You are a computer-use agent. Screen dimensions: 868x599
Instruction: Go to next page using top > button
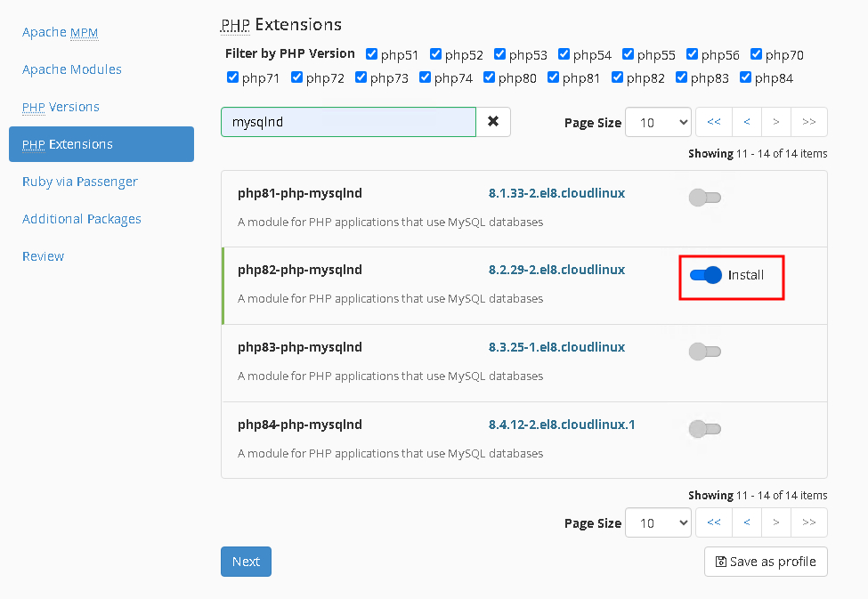(x=776, y=122)
